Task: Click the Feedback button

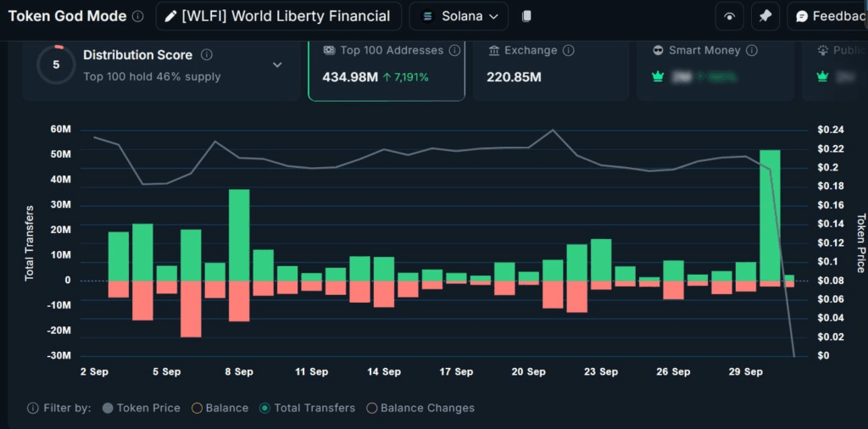Action: [x=828, y=16]
